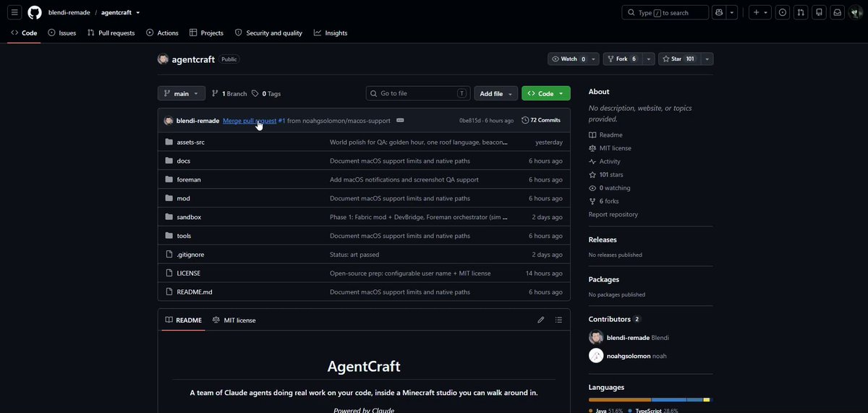
Task: Open the user profile avatar menu
Action: click(856, 12)
